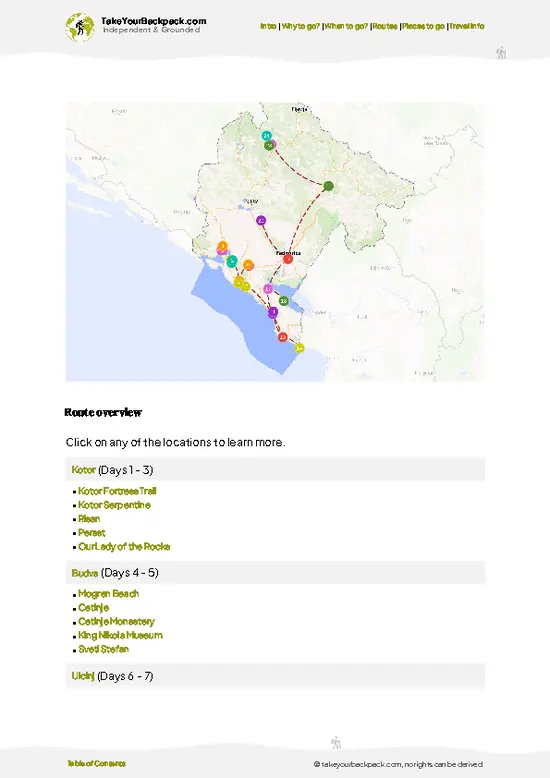Open the Risan link
Viewport: 550px width, 778px height.
(89, 519)
